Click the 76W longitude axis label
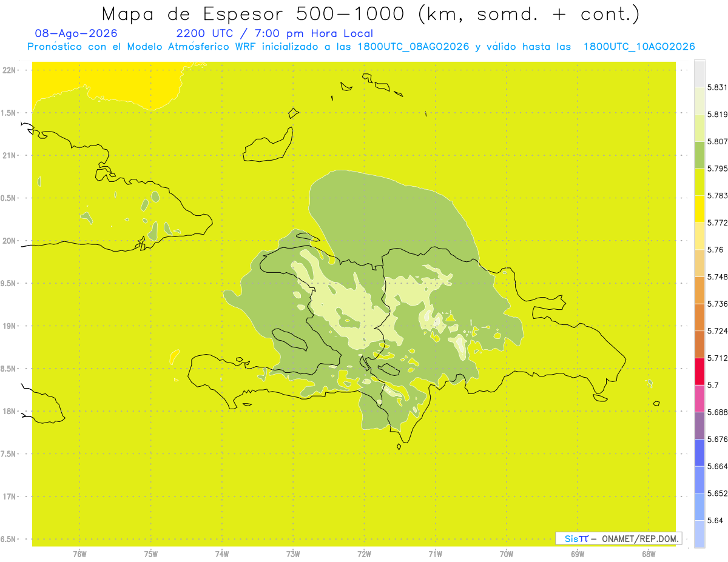 pos(79,554)
